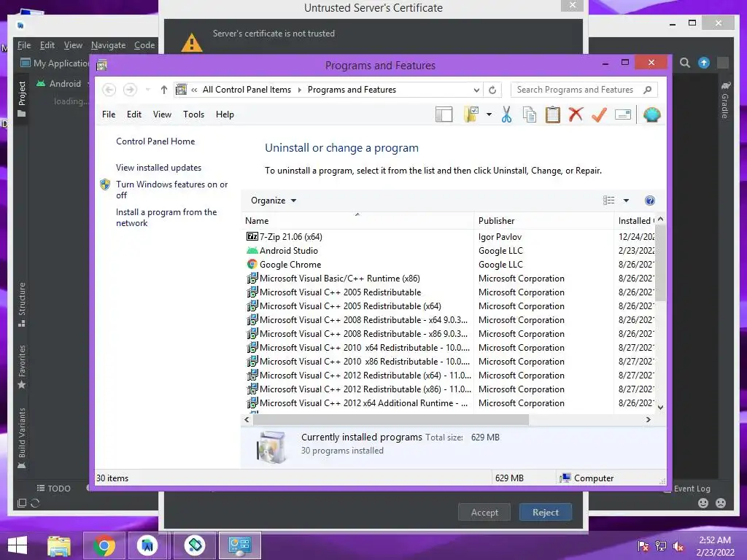Open the Windows Start button
Viewport: 747px width, 560px height.
click(18, 545)
